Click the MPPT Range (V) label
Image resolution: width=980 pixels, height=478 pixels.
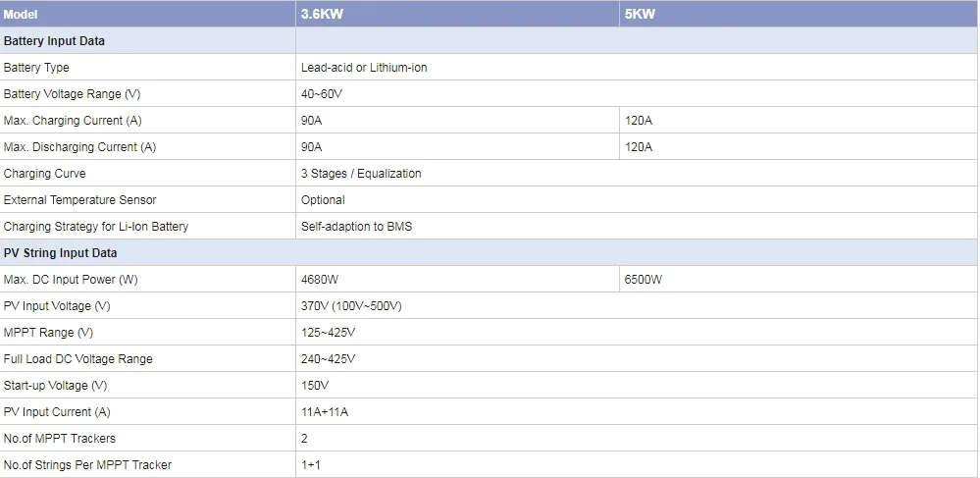coord(48,333)
